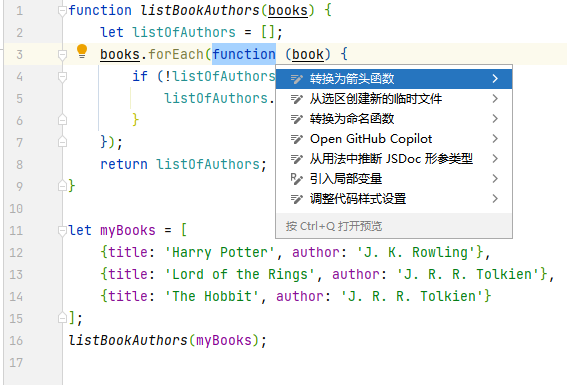This screenshot has height=385, width=567.
Task: Click line number 17 in the gutter
Action: click(x=16, y=363)
